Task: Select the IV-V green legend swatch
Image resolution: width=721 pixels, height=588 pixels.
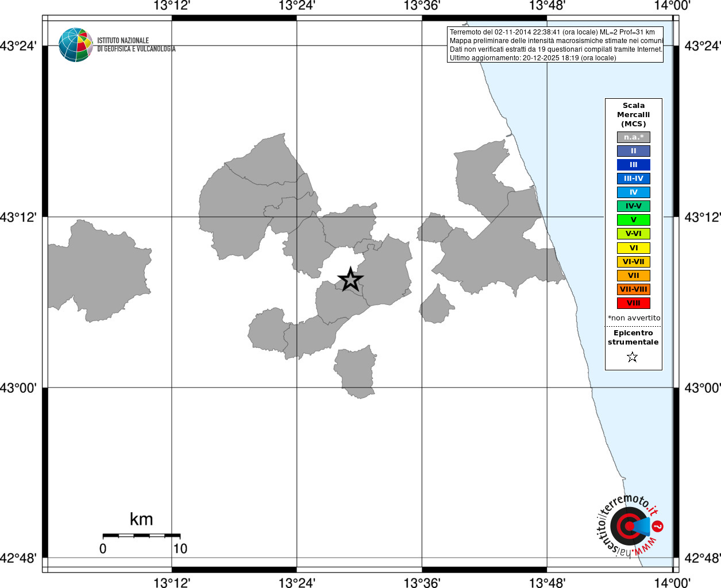Action: (x=634, y=206)
